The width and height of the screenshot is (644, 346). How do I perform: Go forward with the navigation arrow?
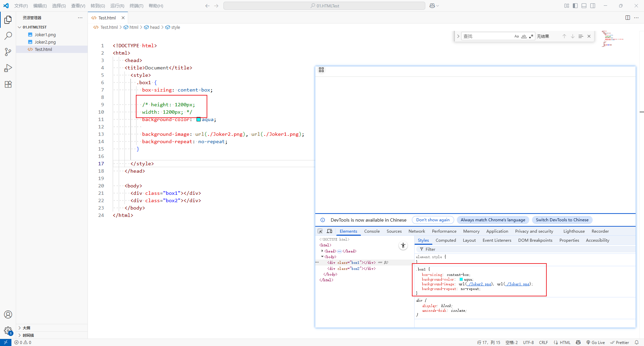(216, 6)
